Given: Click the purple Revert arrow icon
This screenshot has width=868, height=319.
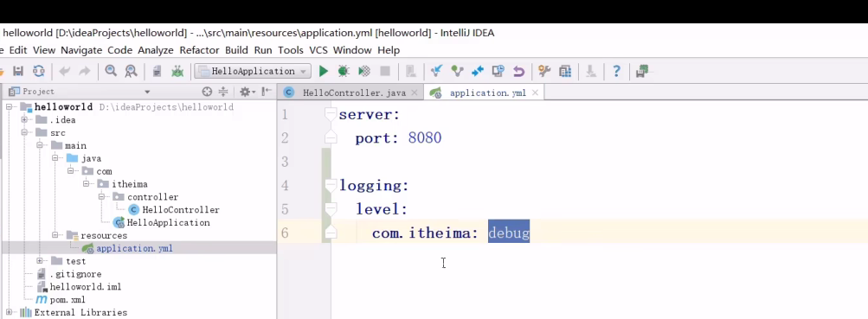Looking at the screenshot, I should pos(518,71).
